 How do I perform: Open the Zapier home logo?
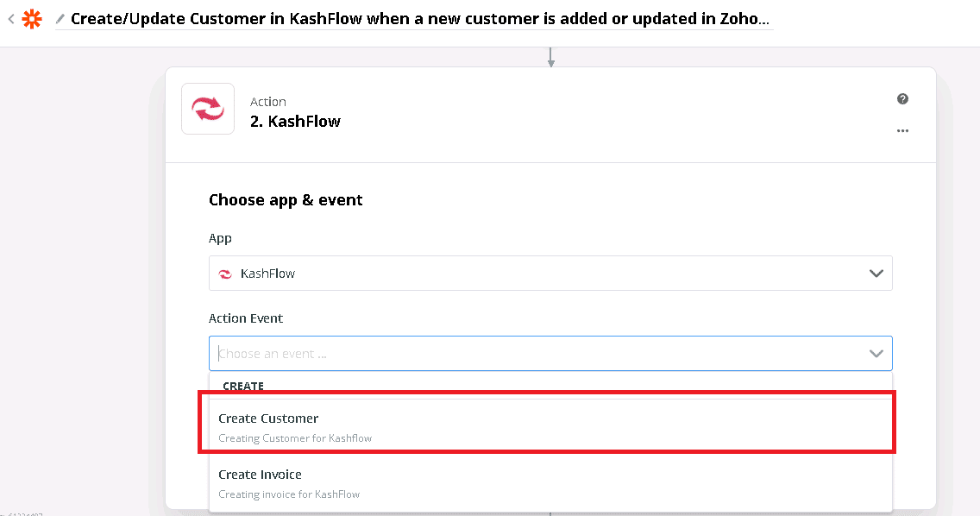(x=31, y=18)
